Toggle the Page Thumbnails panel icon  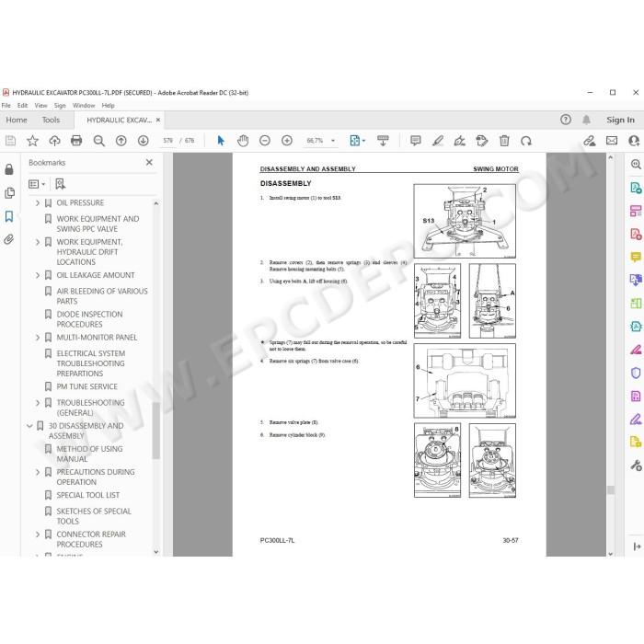click(x=9, y=193)
